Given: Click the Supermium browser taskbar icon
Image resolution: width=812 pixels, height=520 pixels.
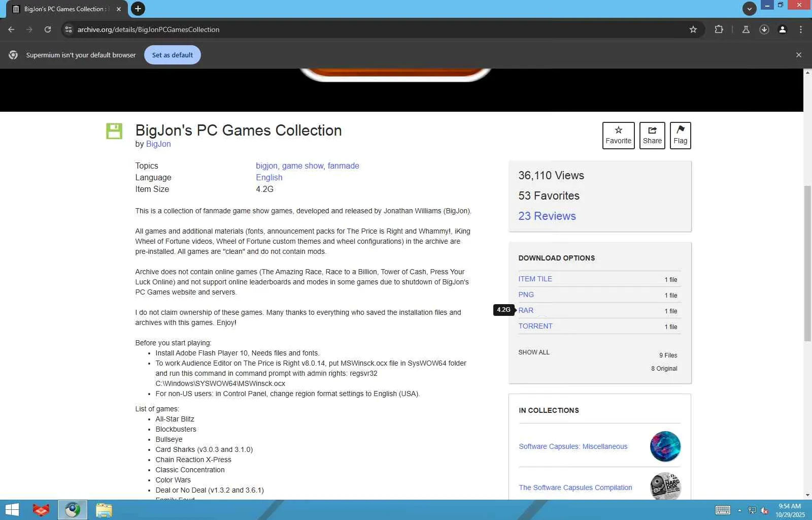Looking at the screenshot, I should pyautogui.click(x=73, y=510).
